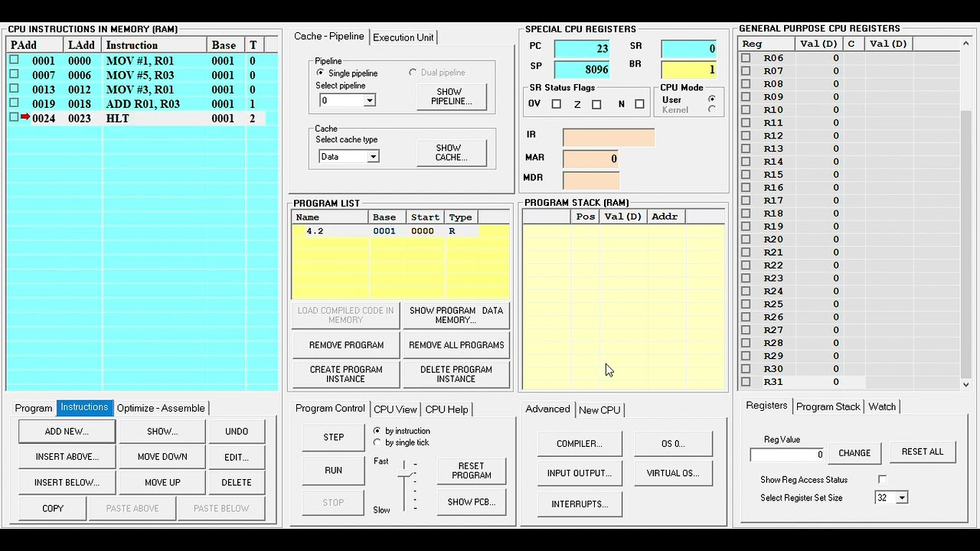This screenshot has height=551, width=980.
Task: Click the PC register value field
Action: click(582, 48)
